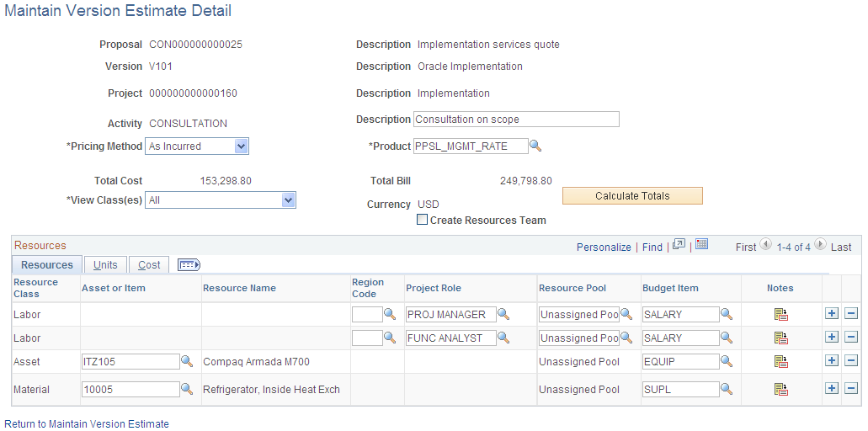Delete the ITZ105 asset row
This screenshot has height=431, width=868.
click(x=851, y=361)
